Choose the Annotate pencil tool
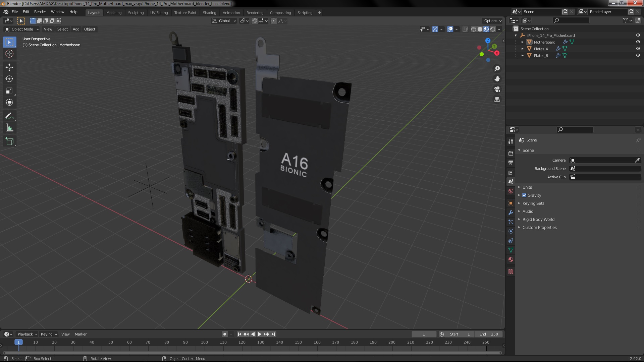 click(9, 116)
